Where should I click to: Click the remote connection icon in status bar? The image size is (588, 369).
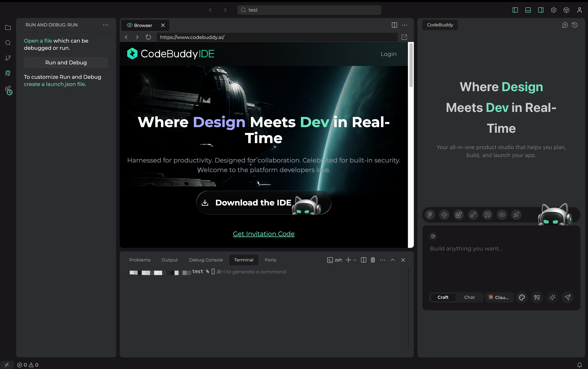[x=7, y=365]
